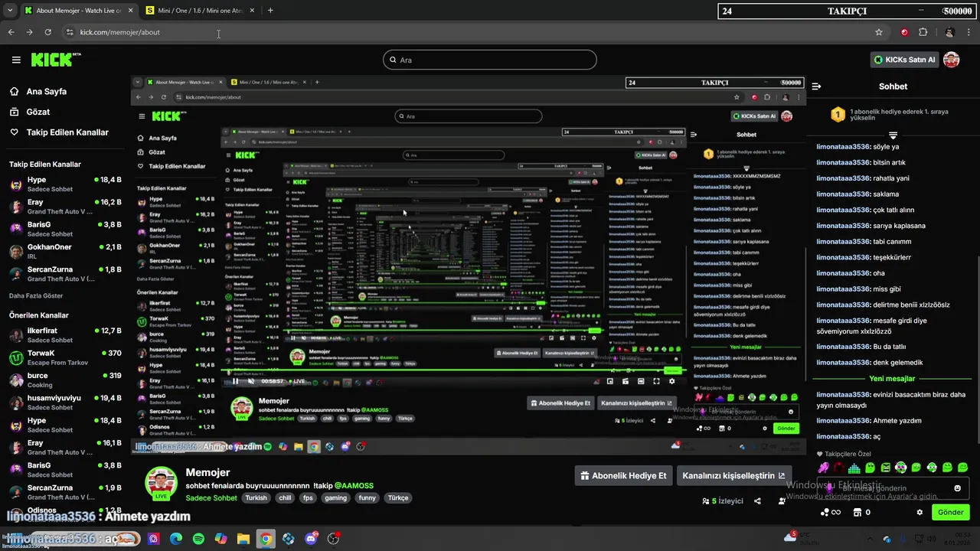This screenshot has height=551, width=980.
Task: Expand Daha Fazla Göster channel list
Action: click(x=36, y=295)
